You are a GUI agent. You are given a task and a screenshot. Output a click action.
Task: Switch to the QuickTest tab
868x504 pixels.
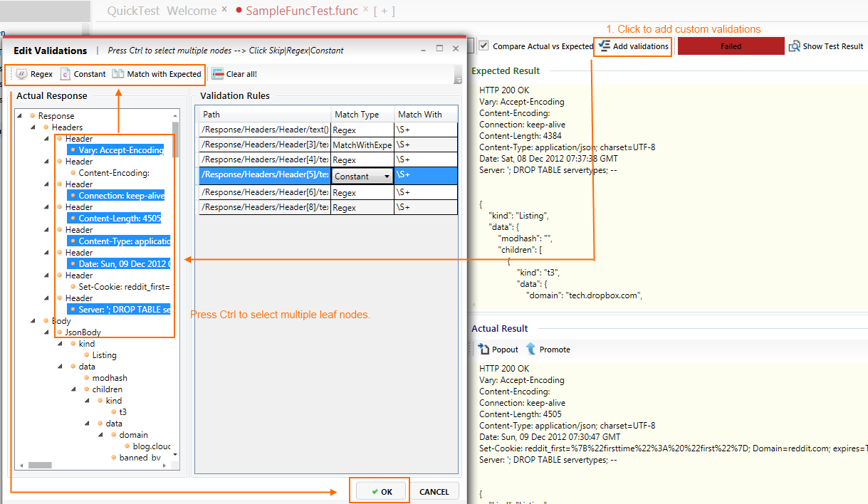134,11
